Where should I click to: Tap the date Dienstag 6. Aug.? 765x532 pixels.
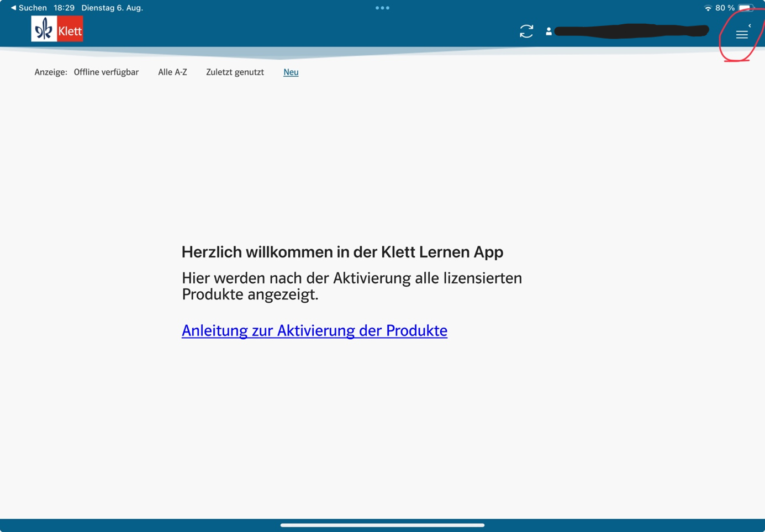tap(112, 8)
